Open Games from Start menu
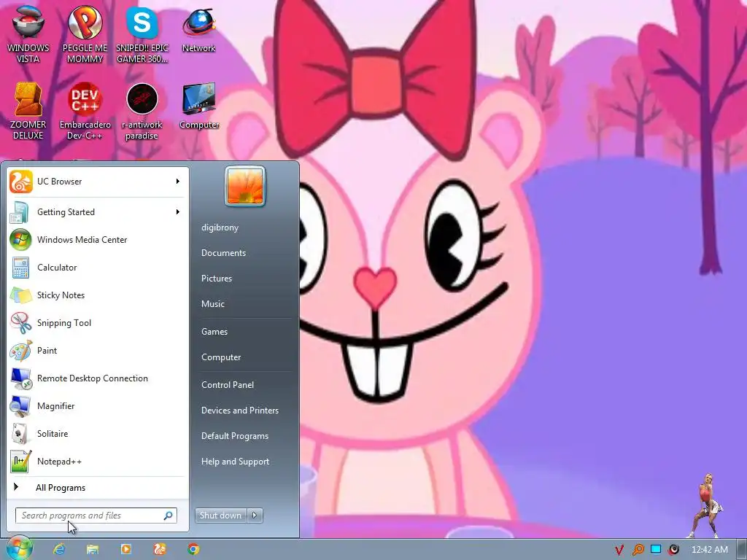The width and height of the screenshot is (747, 560). coord(214,332)
